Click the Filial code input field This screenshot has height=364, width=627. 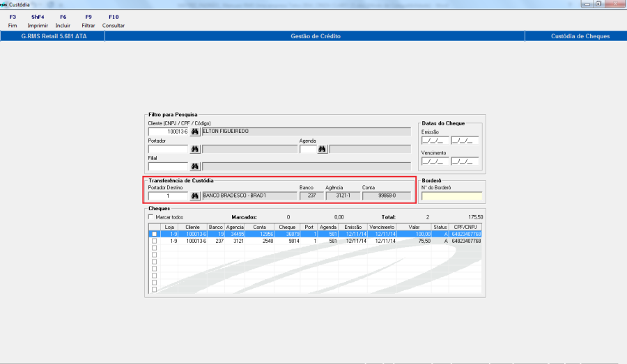point(168,166)
